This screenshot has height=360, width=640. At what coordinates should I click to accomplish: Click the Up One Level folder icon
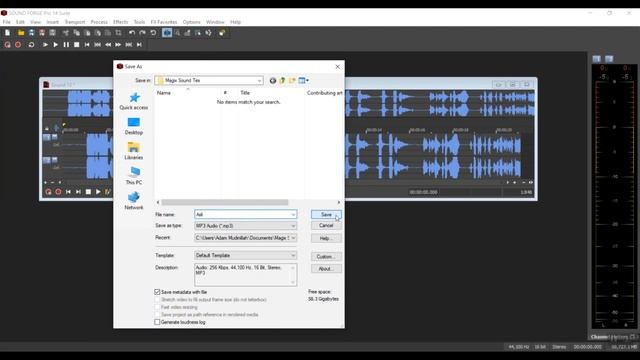point(282,80)
